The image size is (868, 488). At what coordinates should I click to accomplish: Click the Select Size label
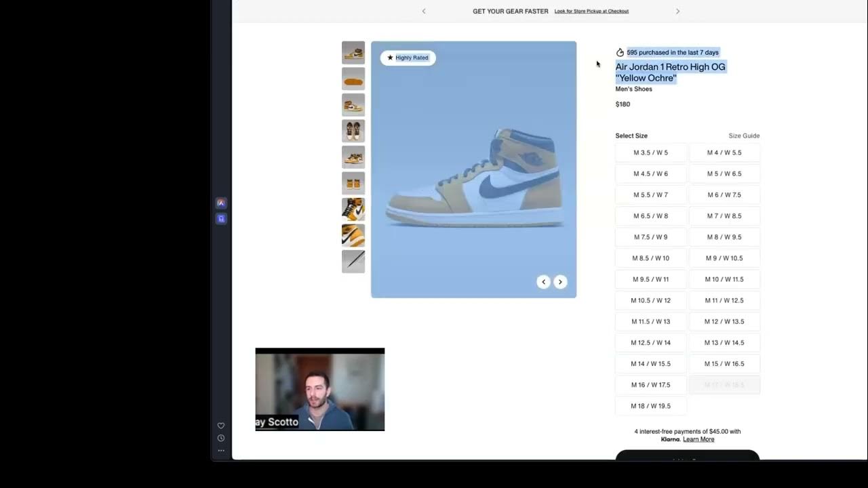pos(631,136)
